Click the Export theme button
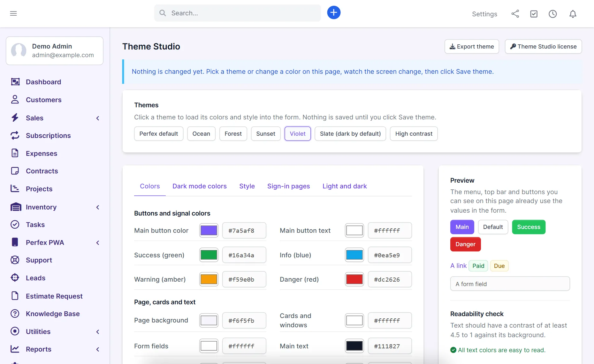The height and width of the screenshot is (364, 594). (x=472, y=47)
